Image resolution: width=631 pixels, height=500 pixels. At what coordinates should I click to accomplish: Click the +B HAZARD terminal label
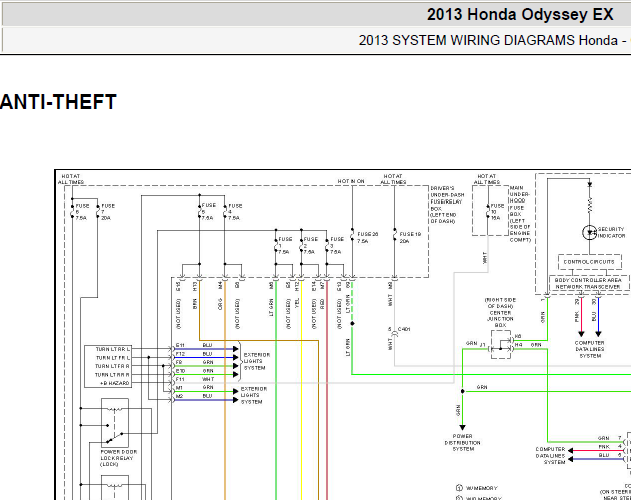tap(114, 383)
